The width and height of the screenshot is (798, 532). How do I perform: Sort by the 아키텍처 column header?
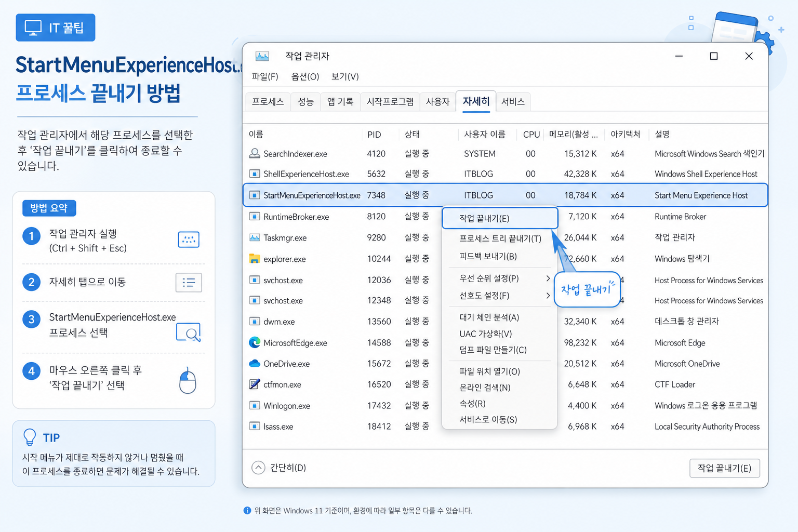click(626, 134)
